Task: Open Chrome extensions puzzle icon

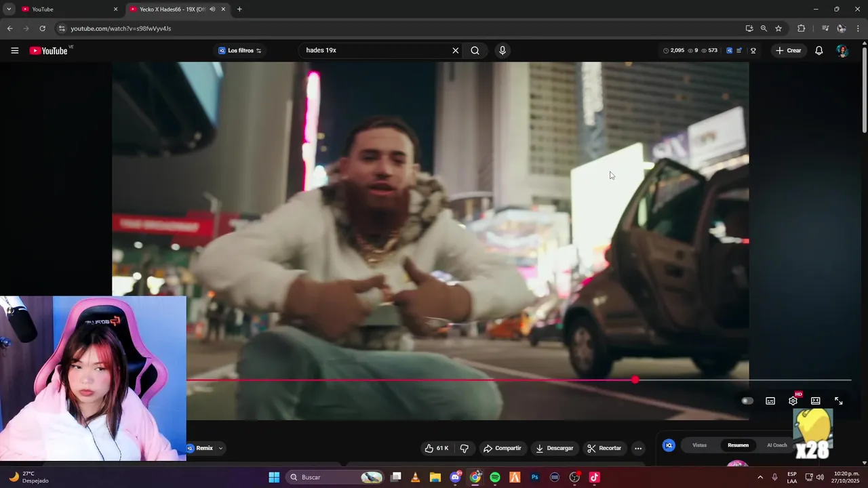Action: click(x=801, y=28)
